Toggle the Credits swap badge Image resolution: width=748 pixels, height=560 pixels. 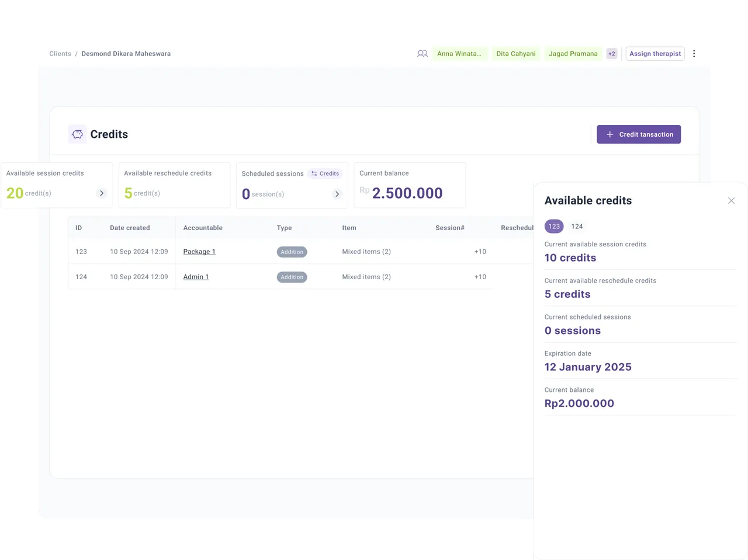pos(325,173)
